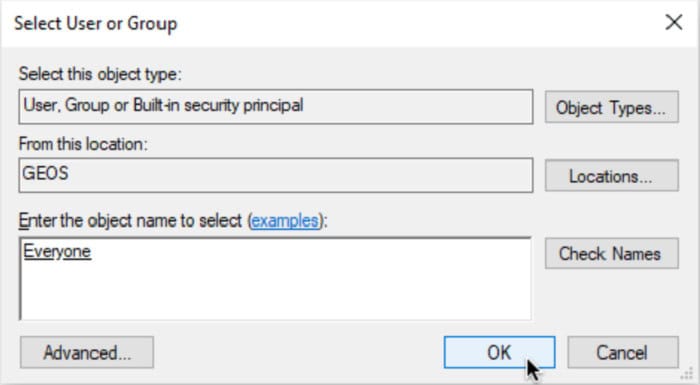
Task: Click the 'Select this object type' label
Action: coord(100,74)
